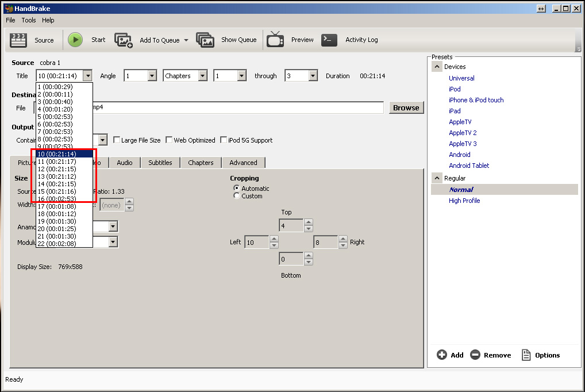Close the Title dropdown arrow
The height and width of the screenshot is (392, 585).
pos(88,76)
